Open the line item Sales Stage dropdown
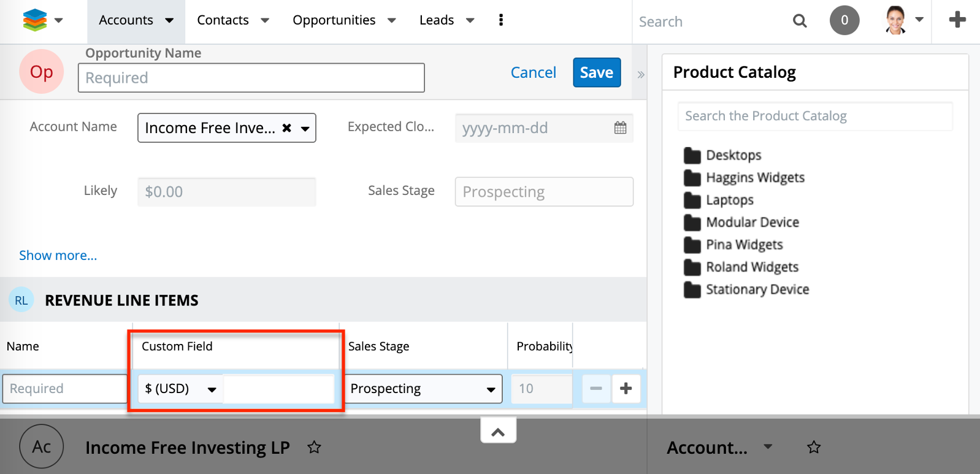Screen dimensions: 980x474 (x=423, y=389)
